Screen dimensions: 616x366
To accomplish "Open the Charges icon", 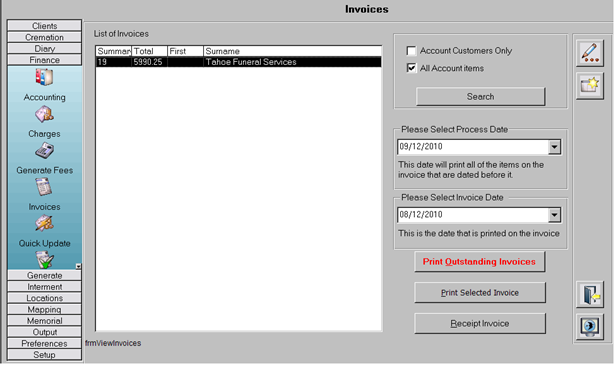I will 44,114.
